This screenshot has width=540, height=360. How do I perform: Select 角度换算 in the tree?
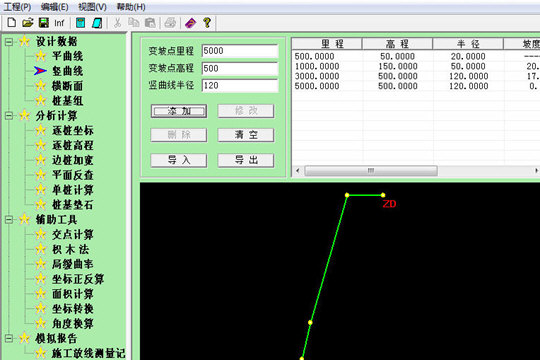(x=73, y=323)
